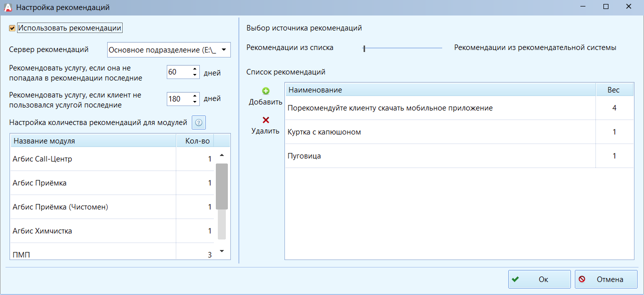Screen dimensions: 644x295
Task: Open the 'Сервер рекомендаций' dropdown
Action: click(x=223, y=50)
